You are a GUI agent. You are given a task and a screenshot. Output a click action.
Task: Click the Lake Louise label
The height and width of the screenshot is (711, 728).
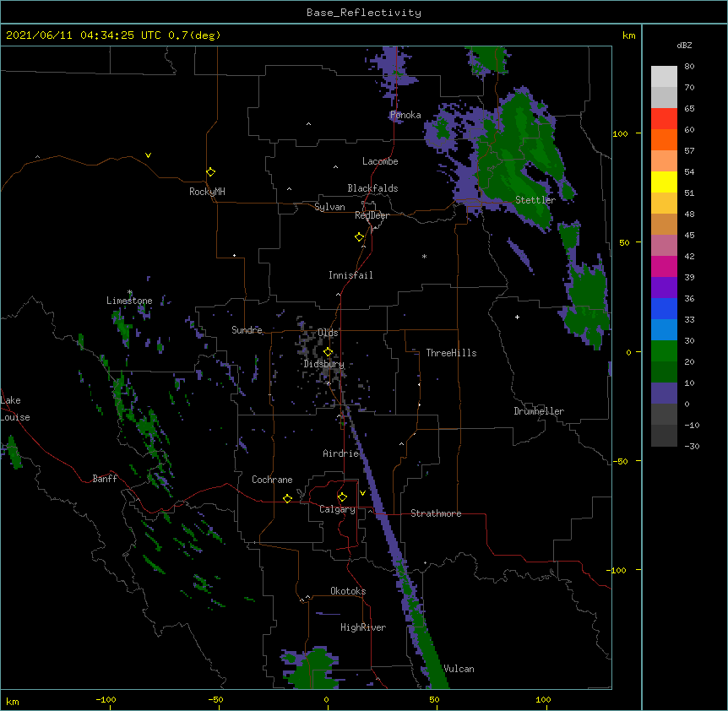tap(15, 409)
